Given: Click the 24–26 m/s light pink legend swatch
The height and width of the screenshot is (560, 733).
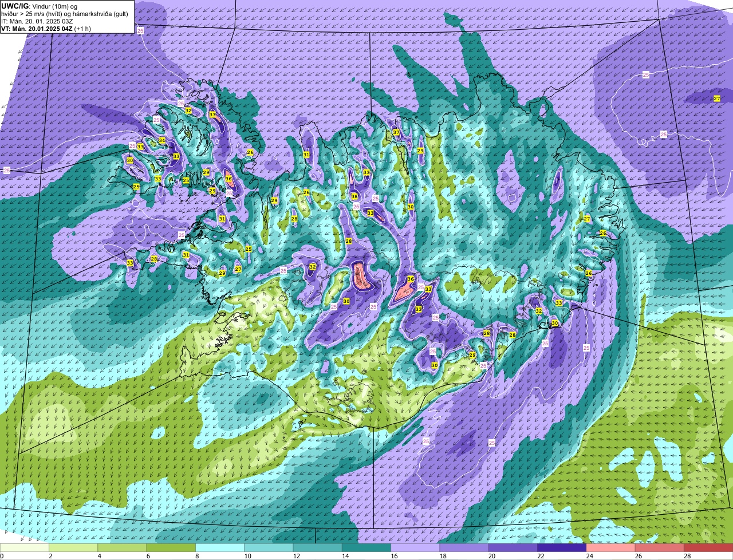Looking at the screenshot, I should click(610, 548).
